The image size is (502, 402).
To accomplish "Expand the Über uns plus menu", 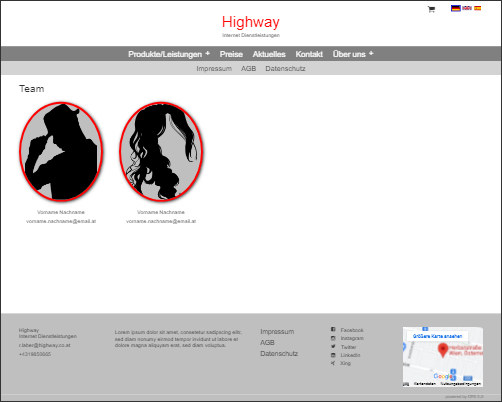I will pos(371,53).
